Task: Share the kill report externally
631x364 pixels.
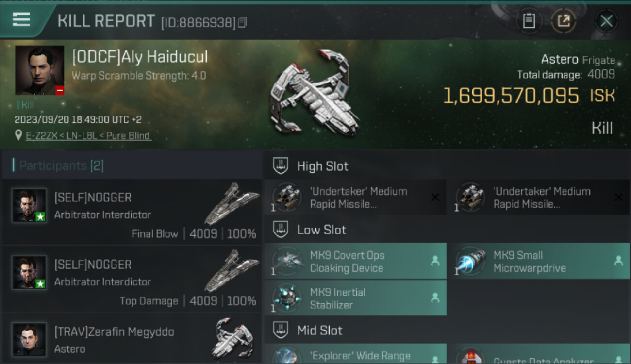Action: coord(564,21)
